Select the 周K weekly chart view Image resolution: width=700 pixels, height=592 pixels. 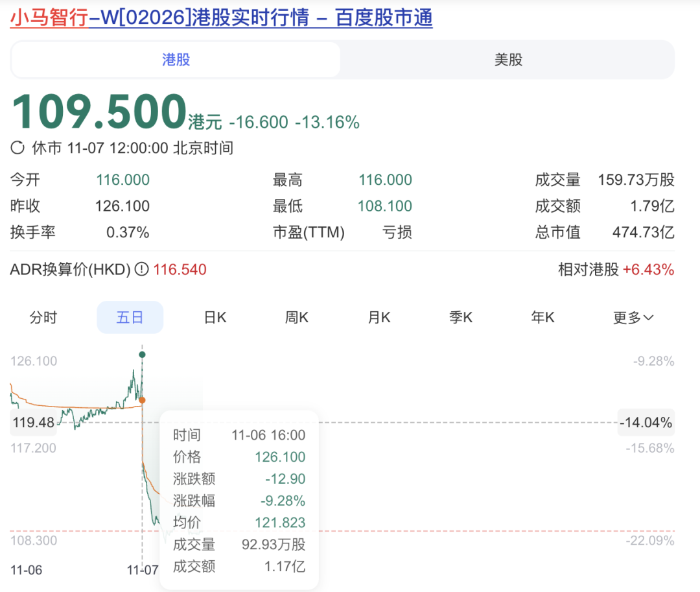coord(296,317)
